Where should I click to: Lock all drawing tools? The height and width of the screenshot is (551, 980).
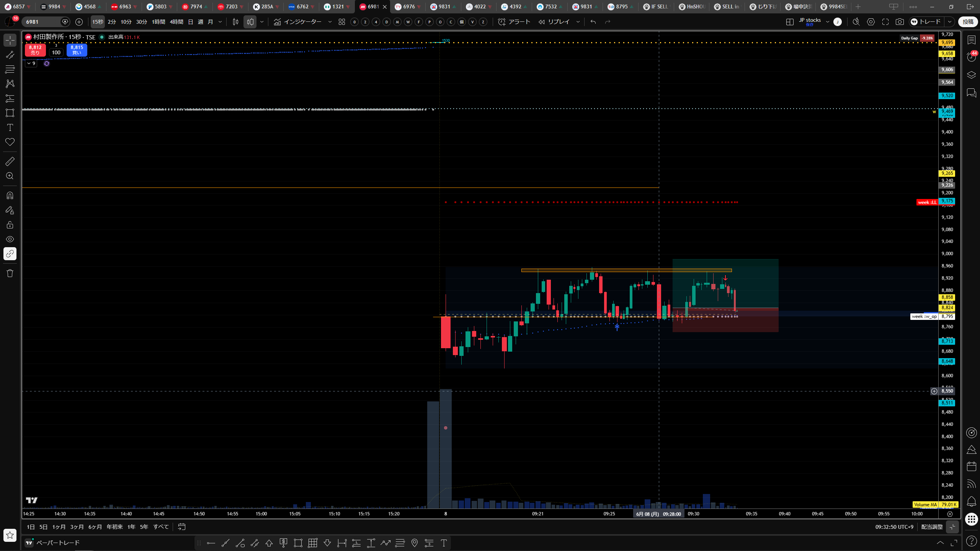click(x=10, y=225)
